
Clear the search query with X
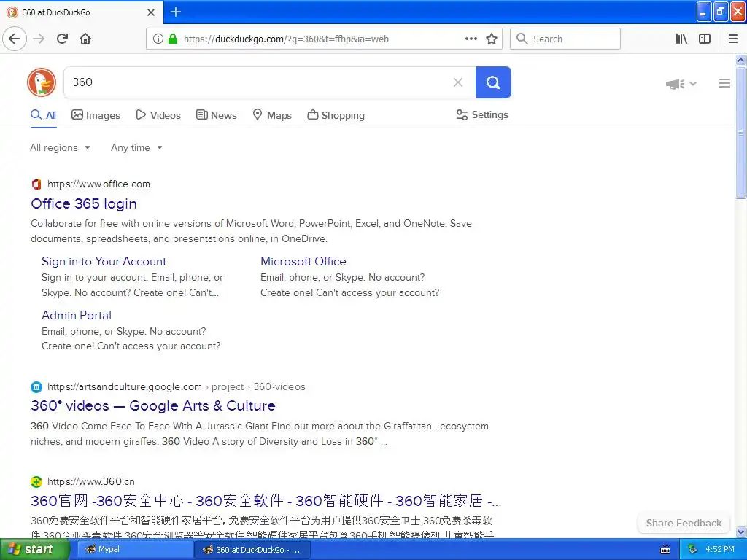pyautogui.click(x=458, y=82)
